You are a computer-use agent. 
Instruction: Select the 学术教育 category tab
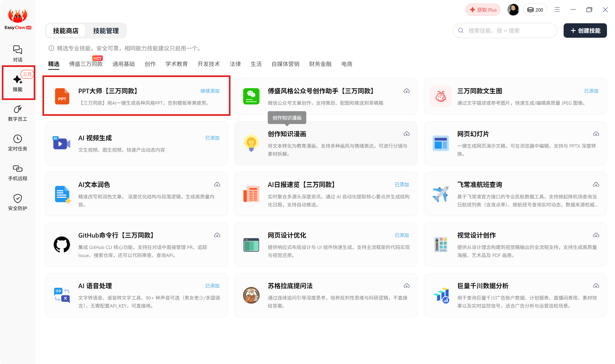pos(176,64)
